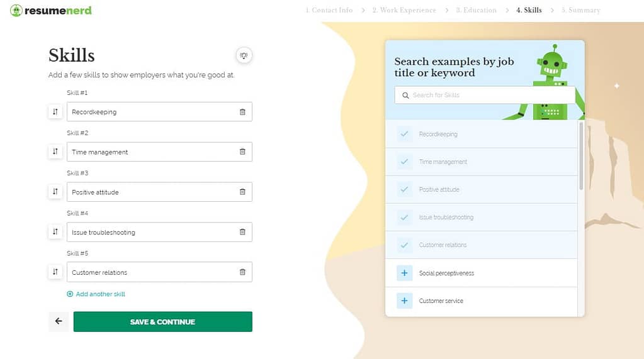Toggle the Issue troubleshooting checkmark in suggestions
Viewport: 644px width, 359px height.
coord(404,217)
